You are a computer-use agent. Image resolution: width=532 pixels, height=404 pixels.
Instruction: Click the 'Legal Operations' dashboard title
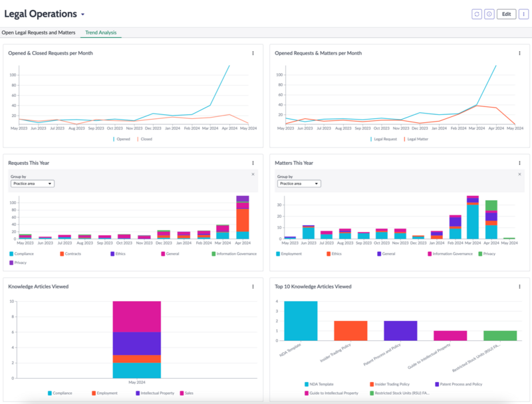coord(41,14)
